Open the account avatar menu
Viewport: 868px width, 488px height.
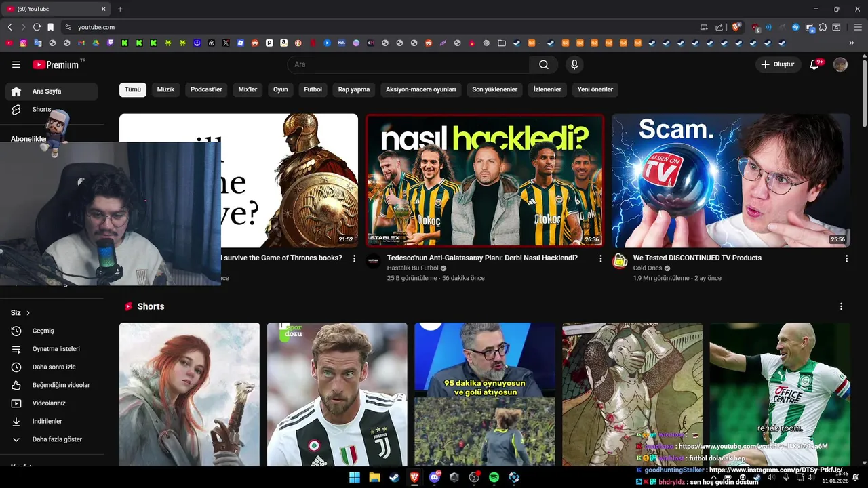coord(840,64)
